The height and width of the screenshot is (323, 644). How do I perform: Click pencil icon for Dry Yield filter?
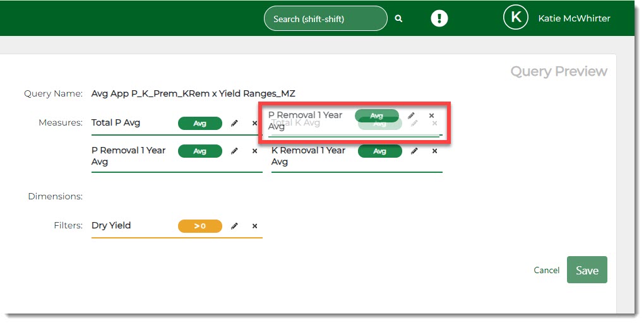234,226
